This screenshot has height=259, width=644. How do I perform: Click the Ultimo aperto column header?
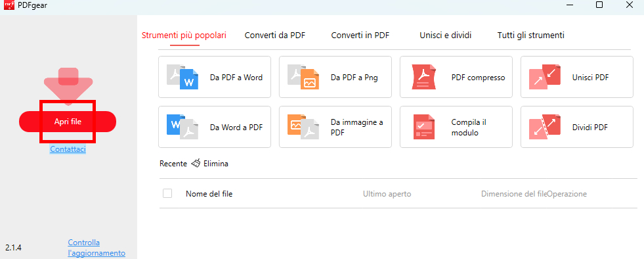(x=387, y=194)
